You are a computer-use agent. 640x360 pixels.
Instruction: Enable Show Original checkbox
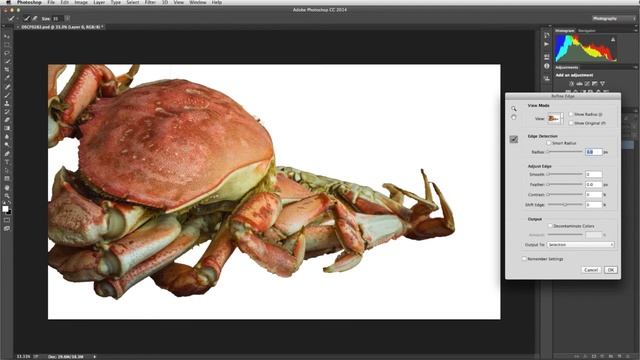[571, 123]
